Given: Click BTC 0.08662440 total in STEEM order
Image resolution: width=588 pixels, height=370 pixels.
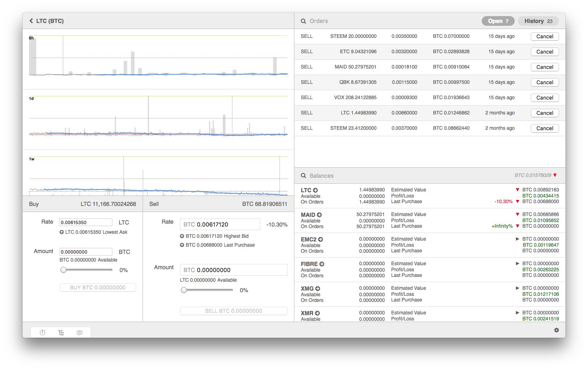Looking at the screenshot, I should (451, 128).
